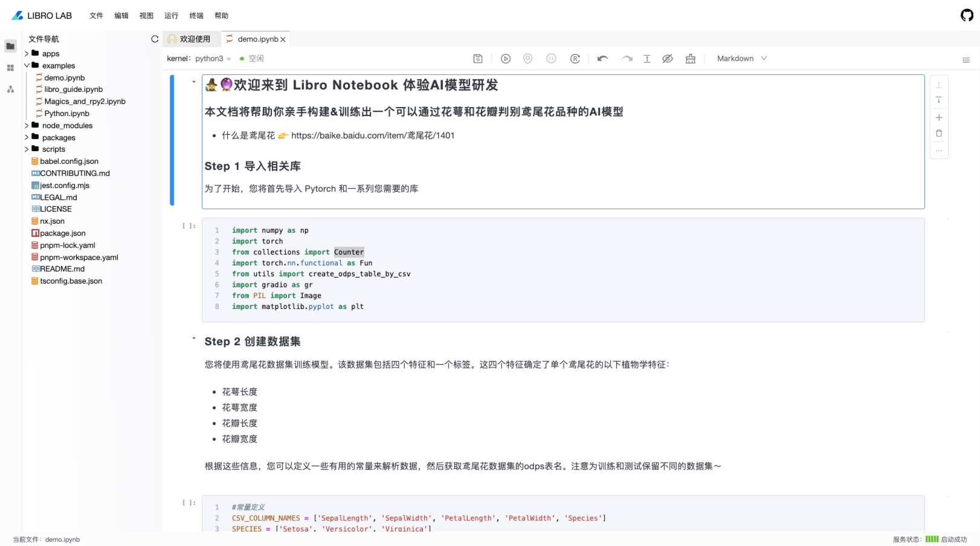
Task: Open the 视图 menu
Action: [x=146, y=16]
